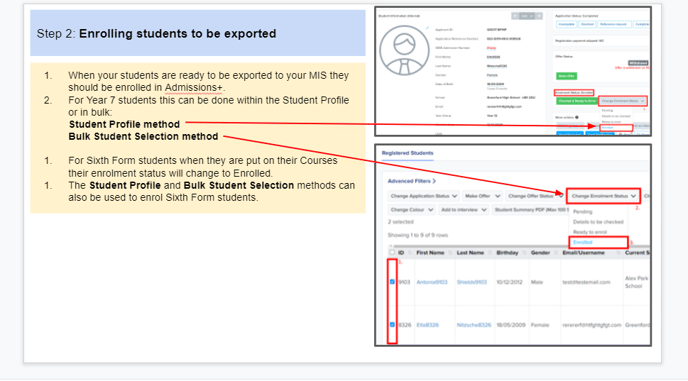The width and height of the screenshot is (688, 381).
Task: Choose Ready to enrol in Registered Students menu
Action: [590, 232]
